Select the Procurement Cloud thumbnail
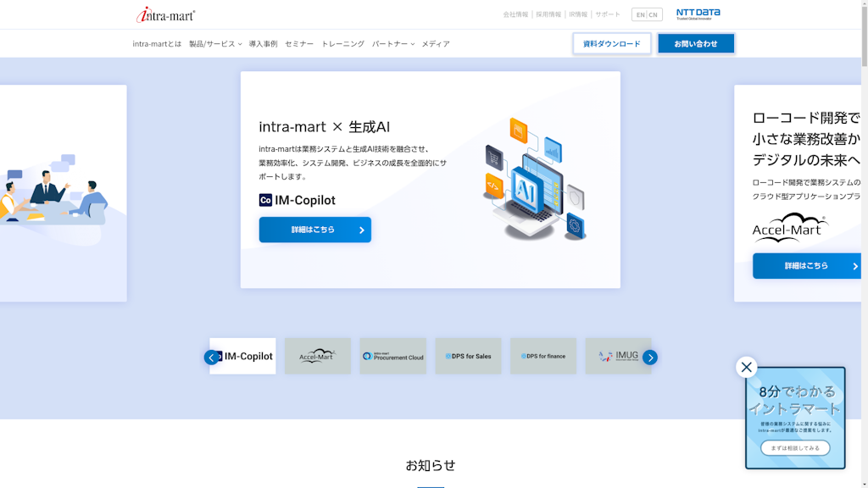Screen dimensions: 868x488 [x=392, y=357]
